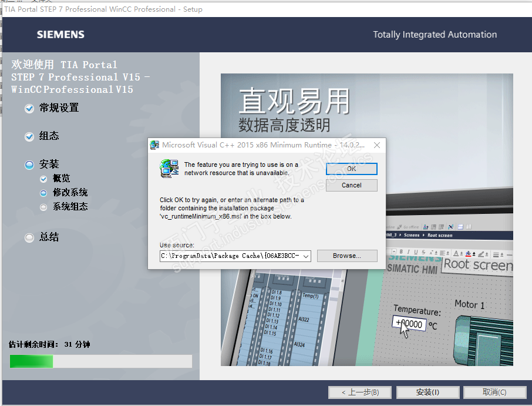Click the Totally Integrated Automation text
This screenshot has width=532, height=406.
tap(435, 34)
